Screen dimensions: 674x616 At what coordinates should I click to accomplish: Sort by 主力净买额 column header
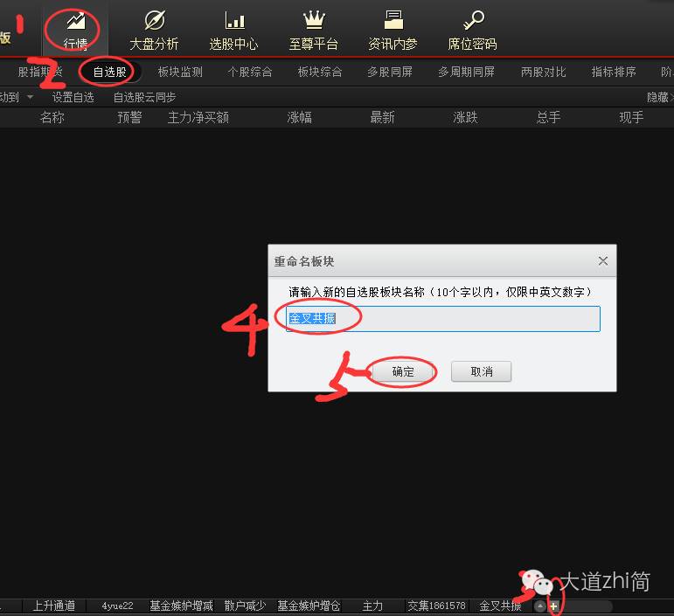click(198, 117)
